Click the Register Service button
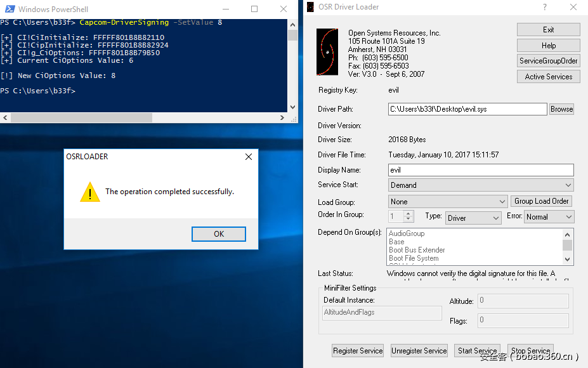The height and width of the screenshot is (368, 588). coord(358,350)
